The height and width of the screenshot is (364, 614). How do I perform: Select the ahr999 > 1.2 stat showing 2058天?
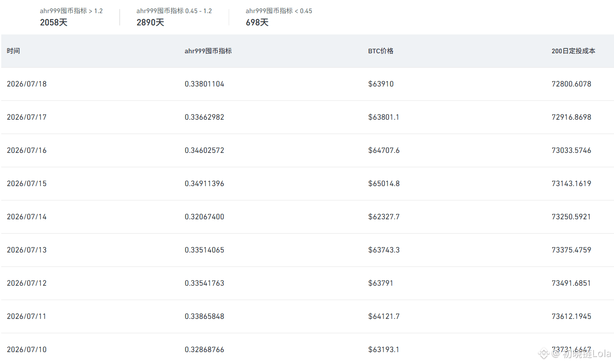point(71,17)
